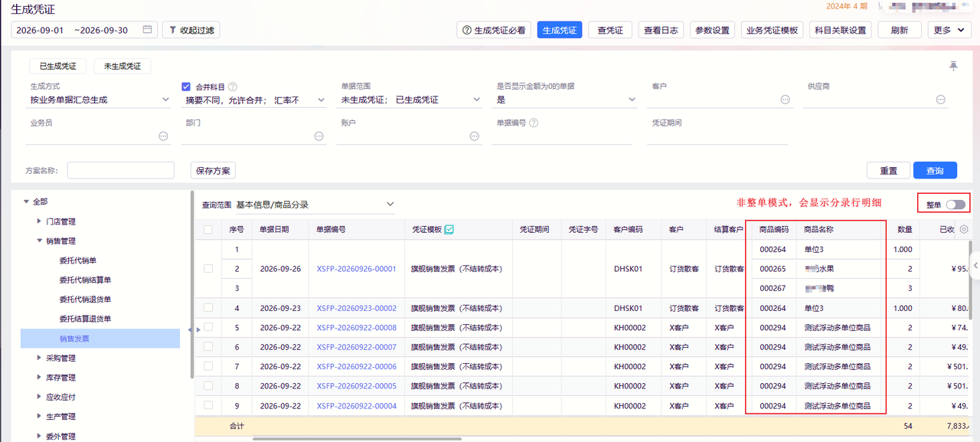This screenshot has width=980, height=442.
Task: Expand the 应收应付 tree node
Action: 40,397
